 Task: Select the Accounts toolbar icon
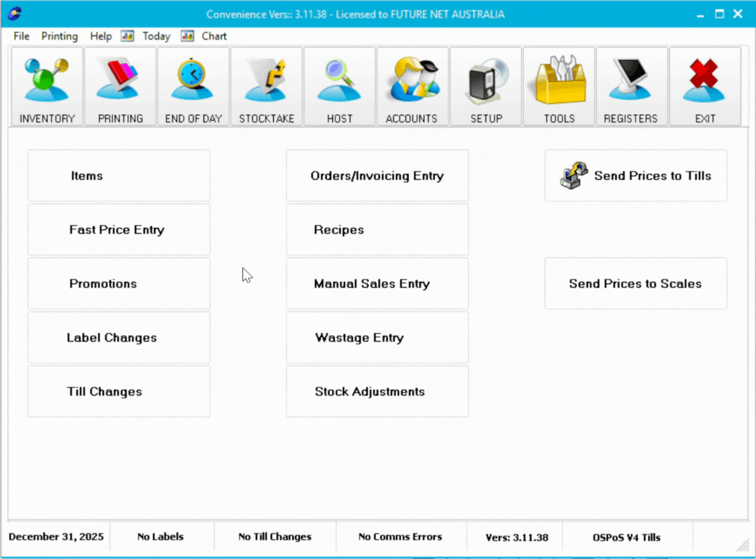tap(412, 86)
